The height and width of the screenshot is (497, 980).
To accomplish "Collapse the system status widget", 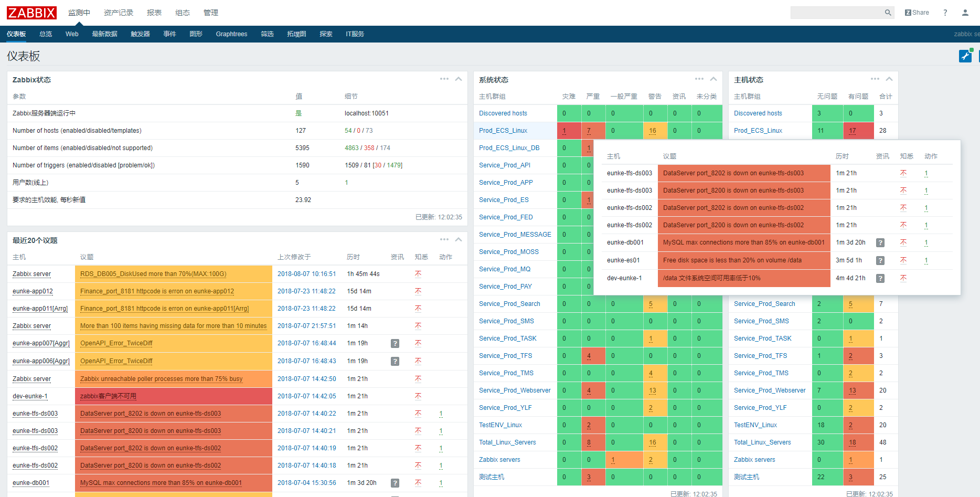I will coord(713,79).
